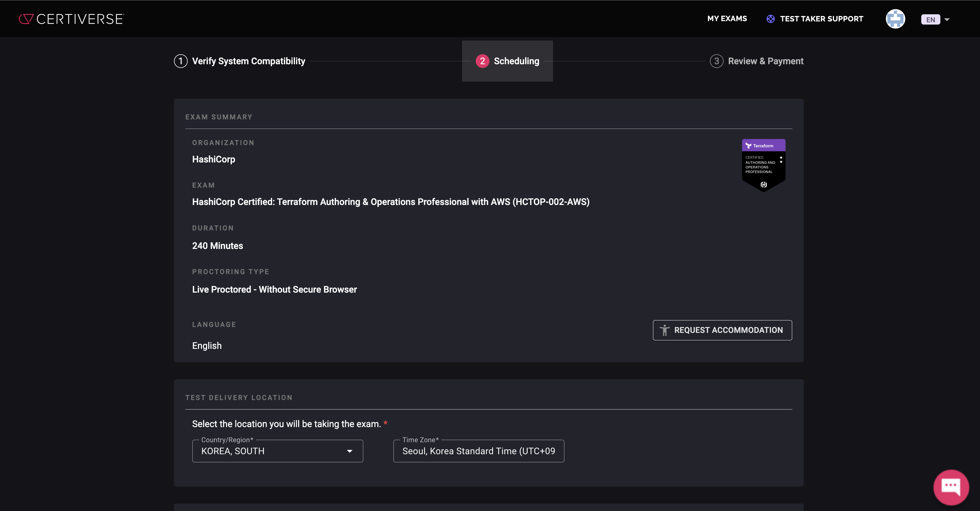Open Review & Payment step
The height and width of the screenshot is (511, 980).
[x=766, y=61]
